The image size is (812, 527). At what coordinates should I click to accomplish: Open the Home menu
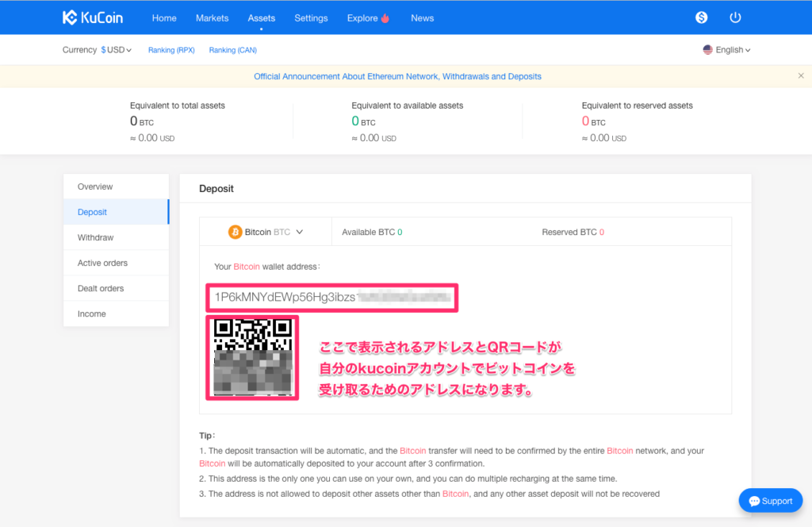(x=164, y=18)
